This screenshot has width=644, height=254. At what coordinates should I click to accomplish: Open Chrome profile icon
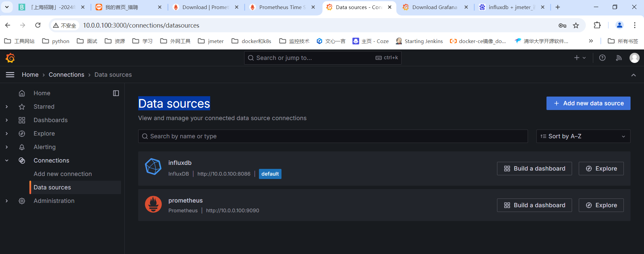point(619,25)
